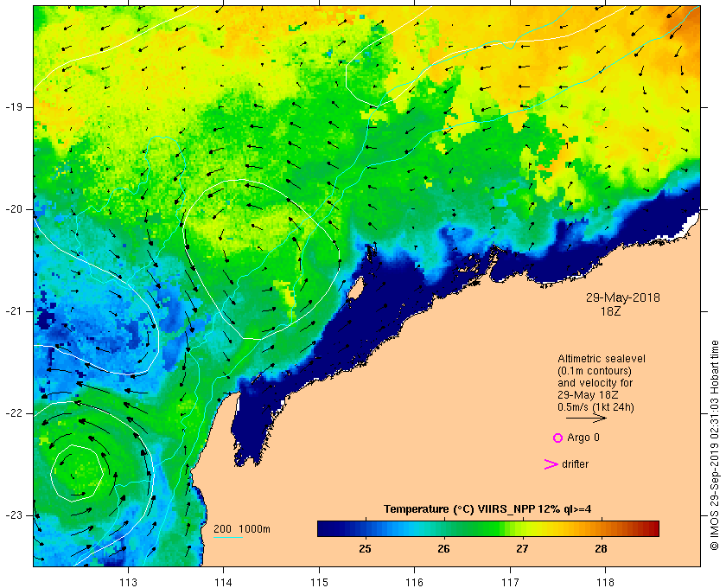This screenshot has height=588, width=726.
Task: Click the small hexagonal eddy contour center near 112.5, -22.5
Action: pyautogui.click(x=76, y=473)
